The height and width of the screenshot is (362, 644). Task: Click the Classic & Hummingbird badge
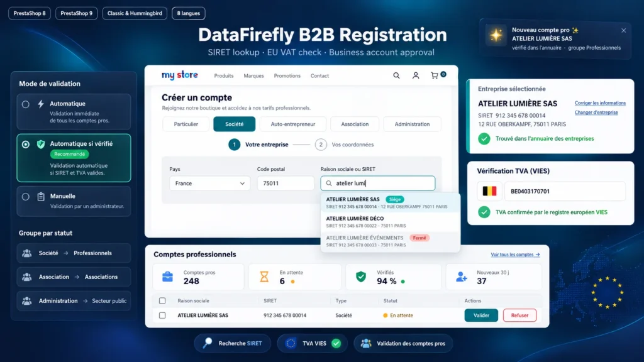coord(135,13)
